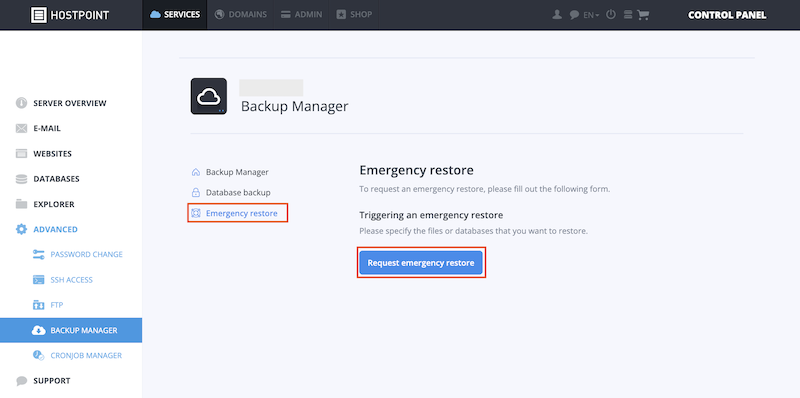
Task: Open Backup Manager home sub-navigation link
Action: click(231, 172)
